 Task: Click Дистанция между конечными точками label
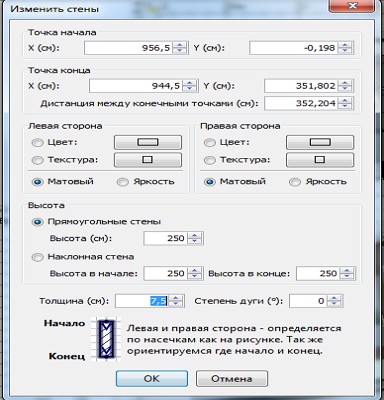149,104
